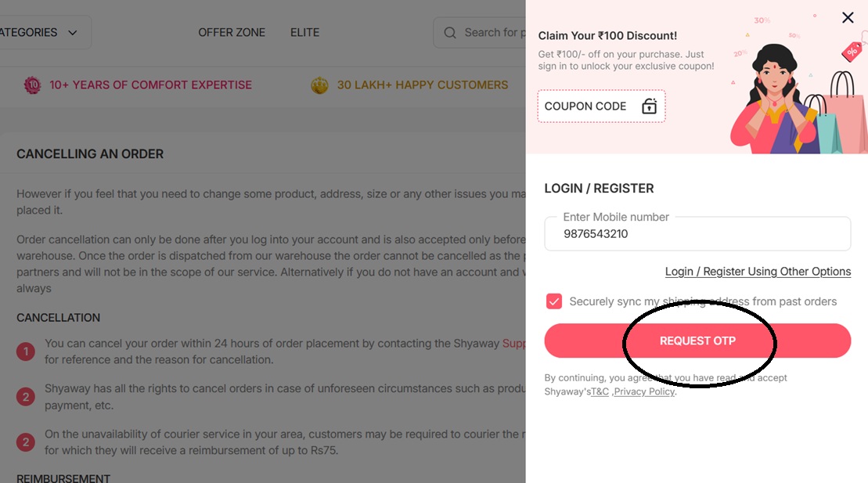
Task: Click the red number 1 cancellation bullet
Action: coord(26,351)
